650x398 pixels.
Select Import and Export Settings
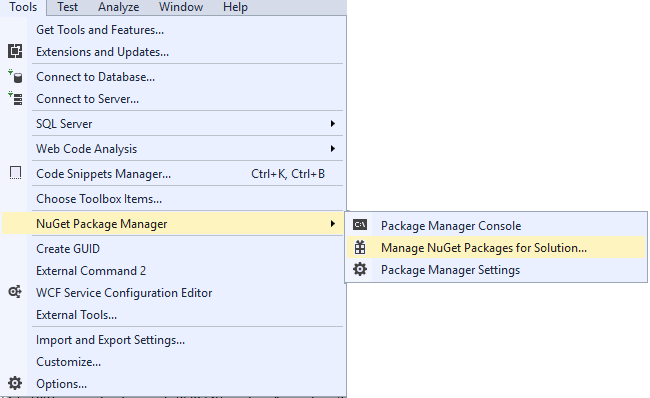(110, 340)
